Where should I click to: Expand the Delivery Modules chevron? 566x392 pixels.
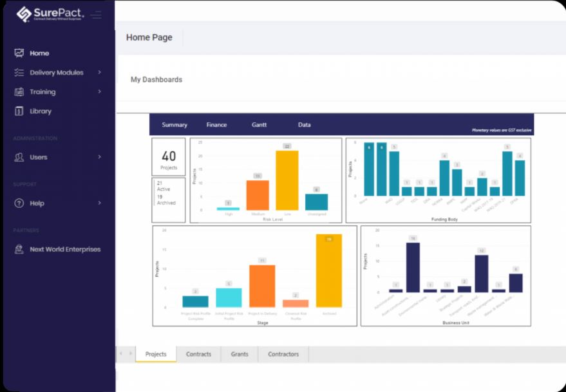(99, 72)
